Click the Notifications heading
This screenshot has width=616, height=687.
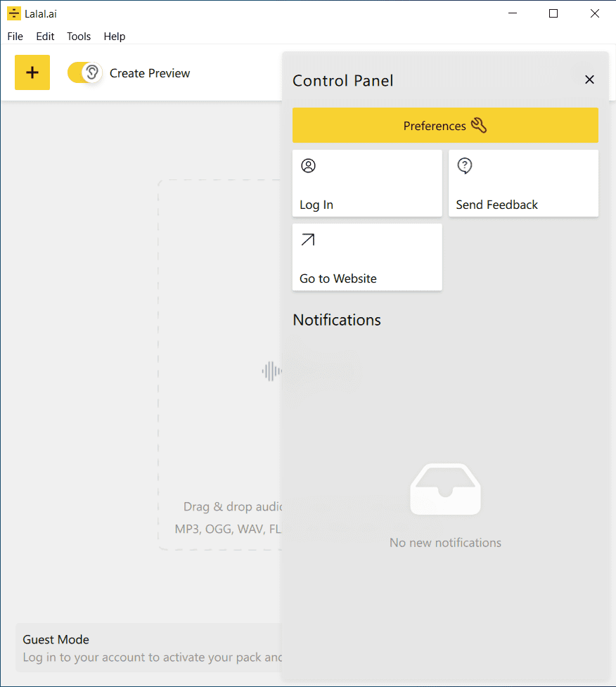[337, 320]
